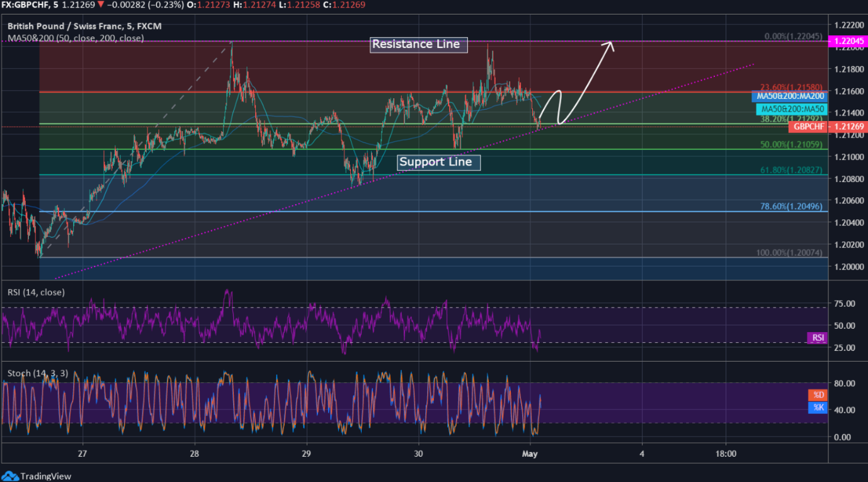Click the red GBPCHF price label
This screenshot has height=482, width=868.
(807, 127)
